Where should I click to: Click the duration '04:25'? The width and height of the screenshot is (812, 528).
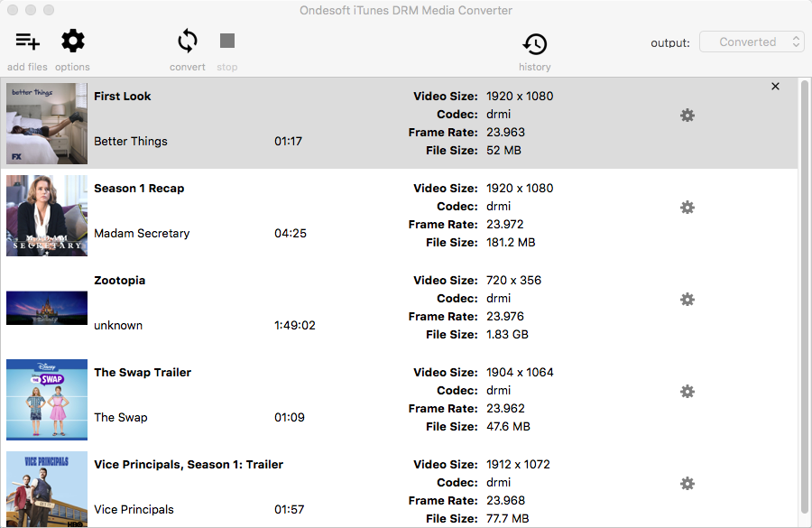(290, 234)
